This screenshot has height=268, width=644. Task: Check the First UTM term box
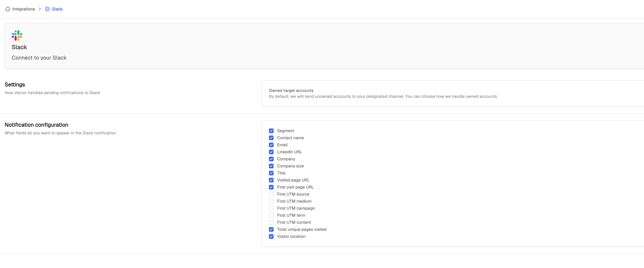click(x=271, y=215)
